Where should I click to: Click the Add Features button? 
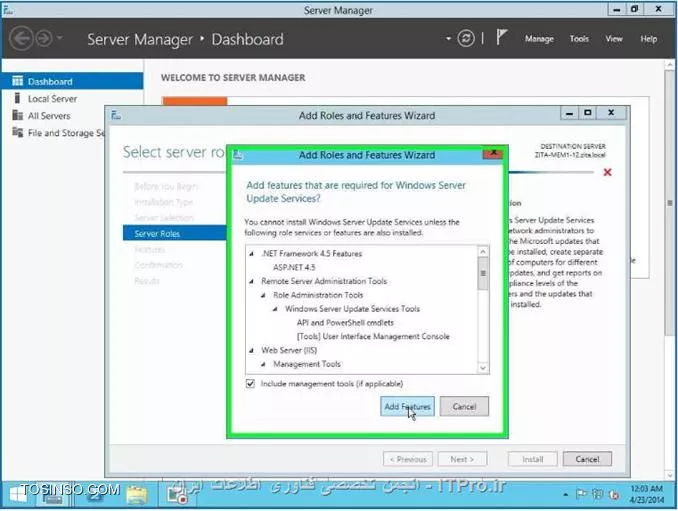tap(407, 406)
